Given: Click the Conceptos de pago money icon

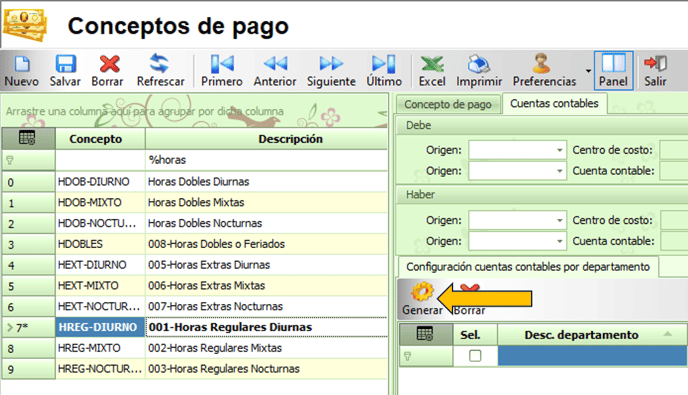Looking at the screenshot, I should point(25,25).
